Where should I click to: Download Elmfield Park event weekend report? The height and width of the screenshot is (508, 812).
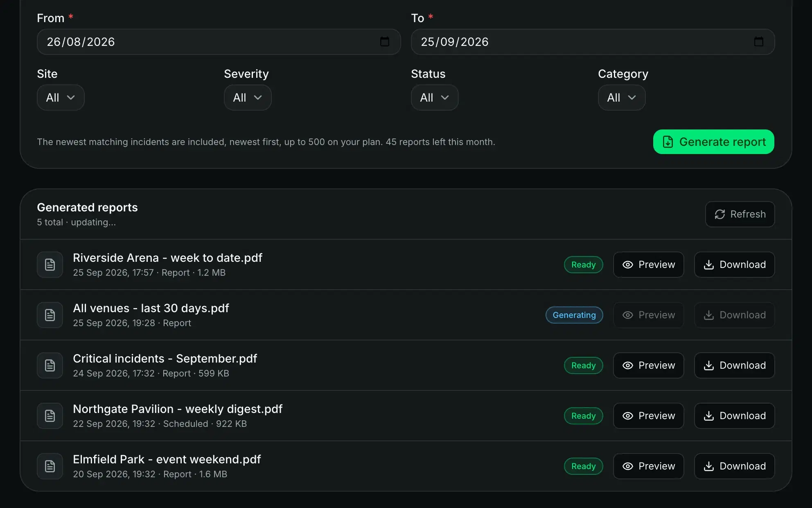[x=734, y=466]
